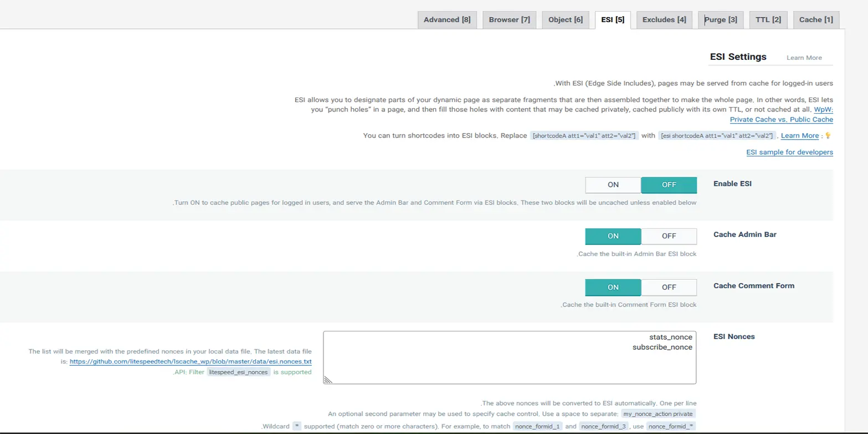Viewport: 868px width, 434px height.
Task: Click the stats_nonce entry in textarea
Action: click(671, 337)
